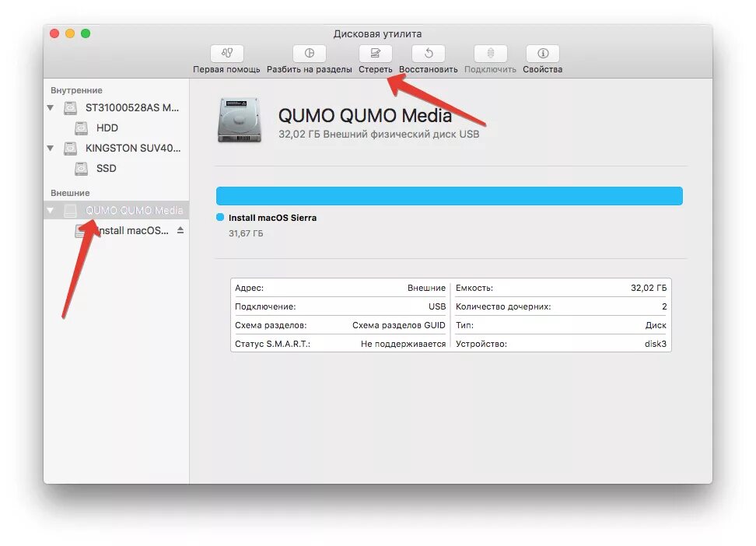Select QUMO QUMO Media in sidebar
This screenshot has height=546, width=756.
116,210
